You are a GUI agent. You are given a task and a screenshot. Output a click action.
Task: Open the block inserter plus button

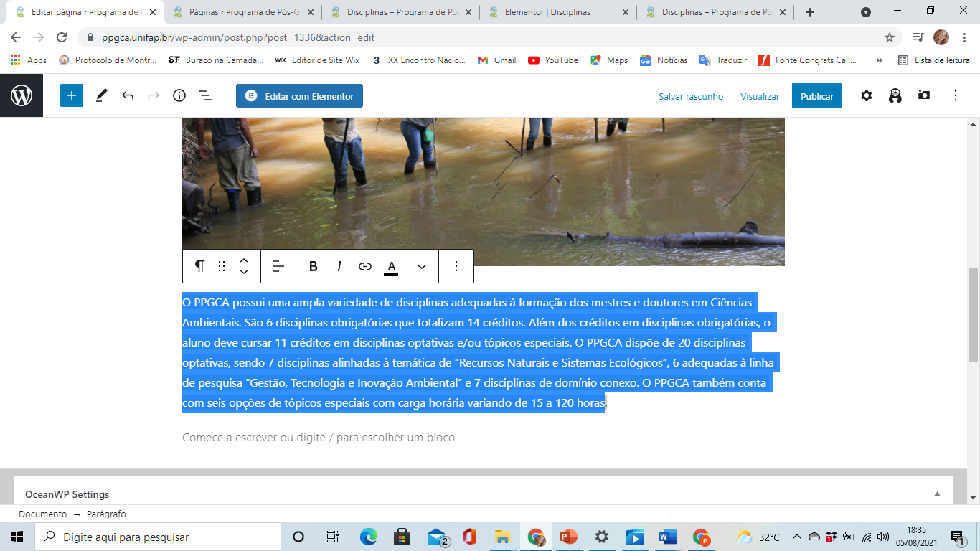pyautogui.click(x=72, y=95)
